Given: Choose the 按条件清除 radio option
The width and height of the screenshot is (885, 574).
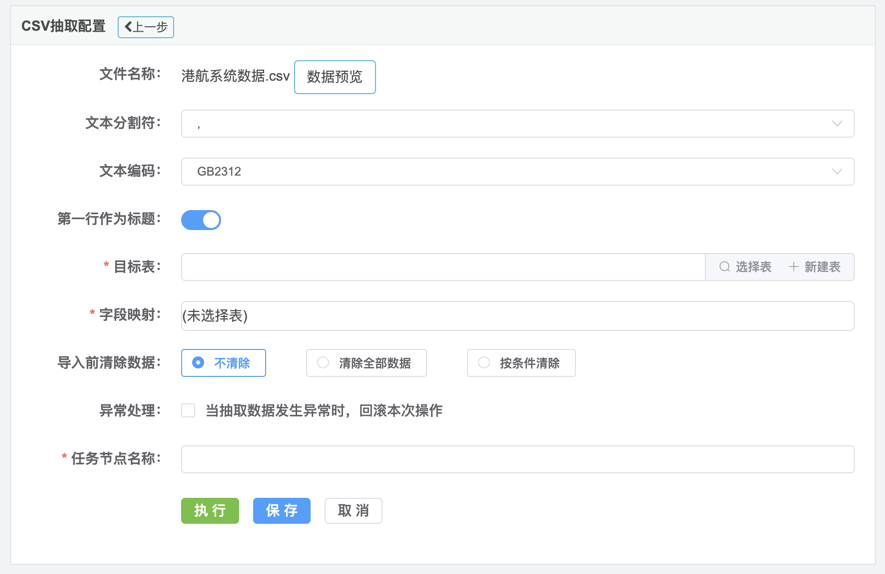Looking at the screenshot, I should pos(520,363).
